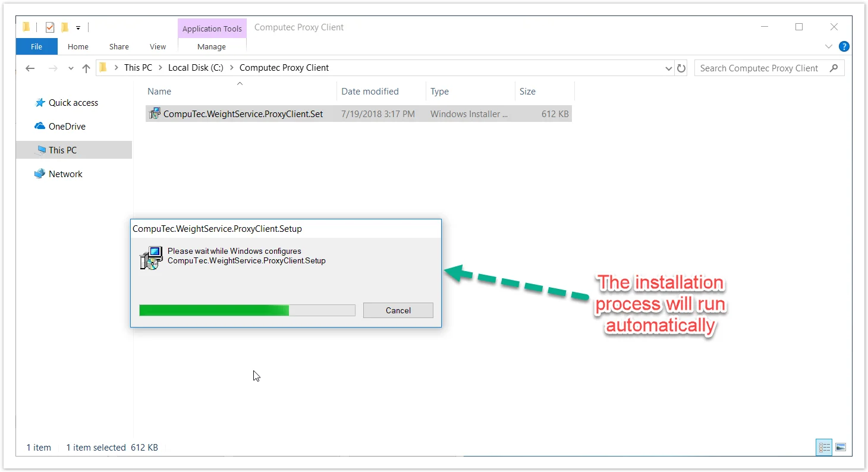Select the Properties icon in the Quick Access Toolbar
The height and width of the screenshot is (472, 868).
50,27
